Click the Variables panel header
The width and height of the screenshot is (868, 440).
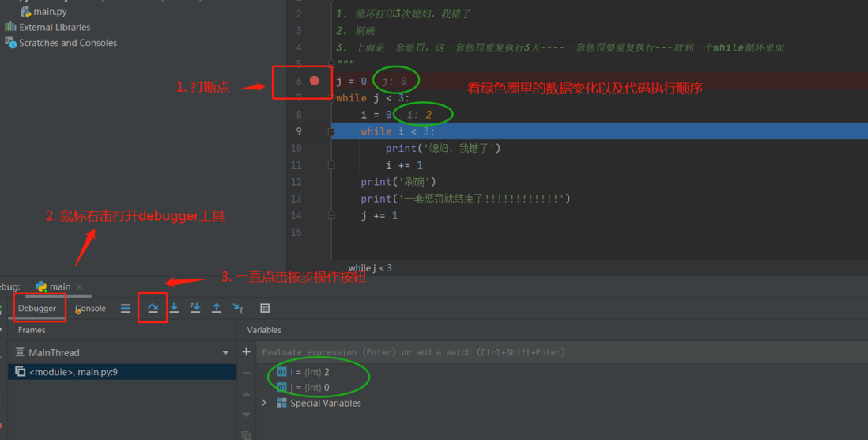[x=264, y=330]
